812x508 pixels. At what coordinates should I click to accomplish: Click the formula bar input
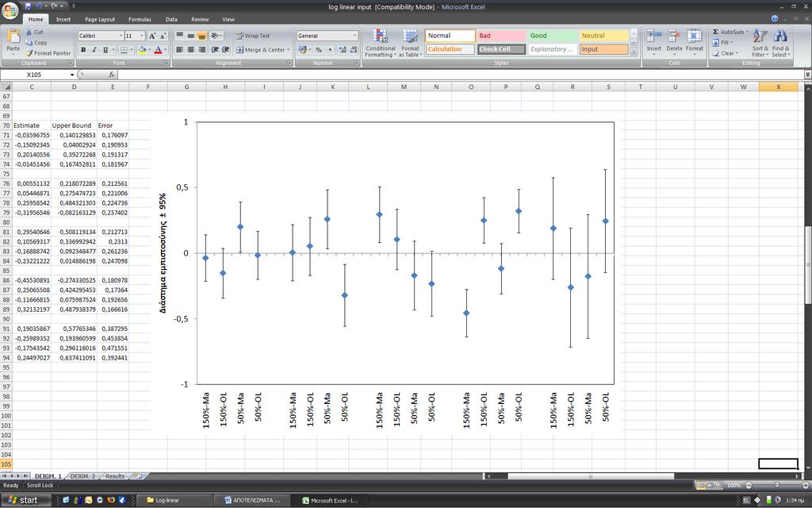460,75
